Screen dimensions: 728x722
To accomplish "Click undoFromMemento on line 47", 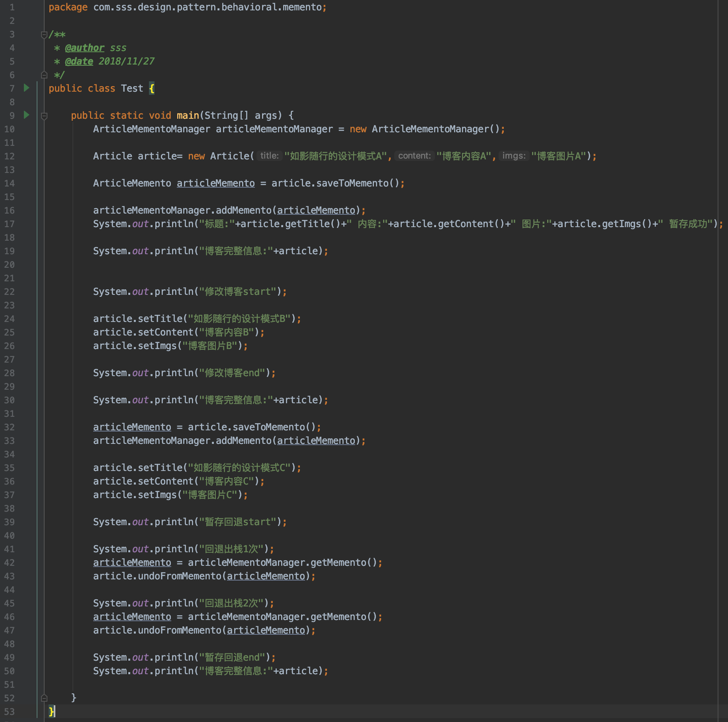I will point(180,630).
